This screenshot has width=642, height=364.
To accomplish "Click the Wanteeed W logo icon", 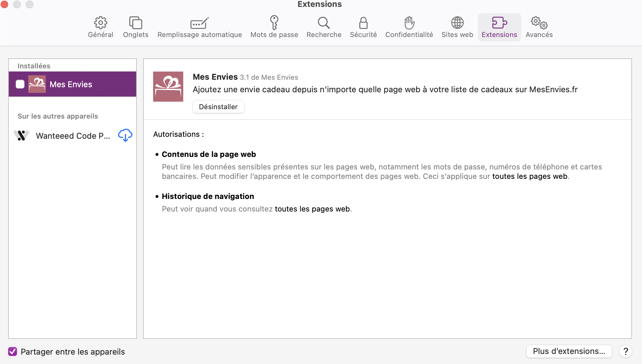I will [x=21, y=135].
